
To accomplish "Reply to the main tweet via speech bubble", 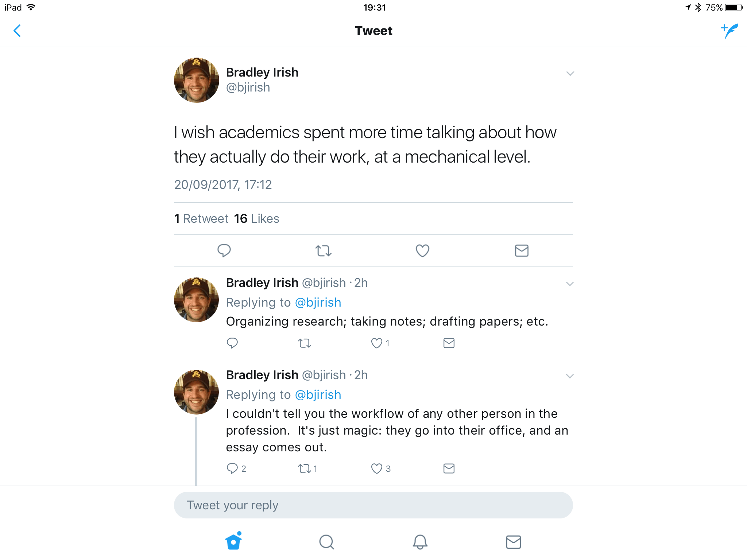I will (224, 250).
